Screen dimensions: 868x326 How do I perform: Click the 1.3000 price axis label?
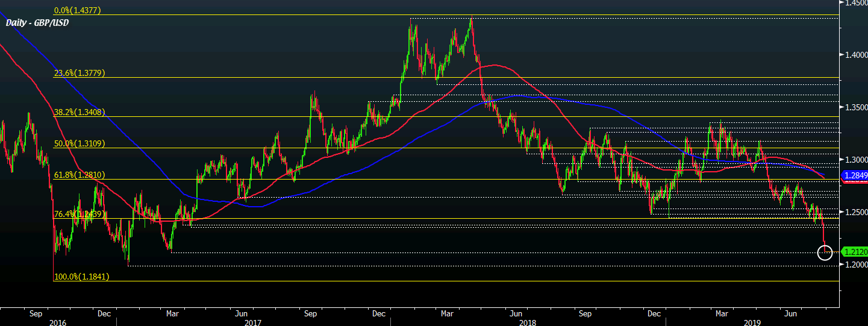[x=855, y=160]
